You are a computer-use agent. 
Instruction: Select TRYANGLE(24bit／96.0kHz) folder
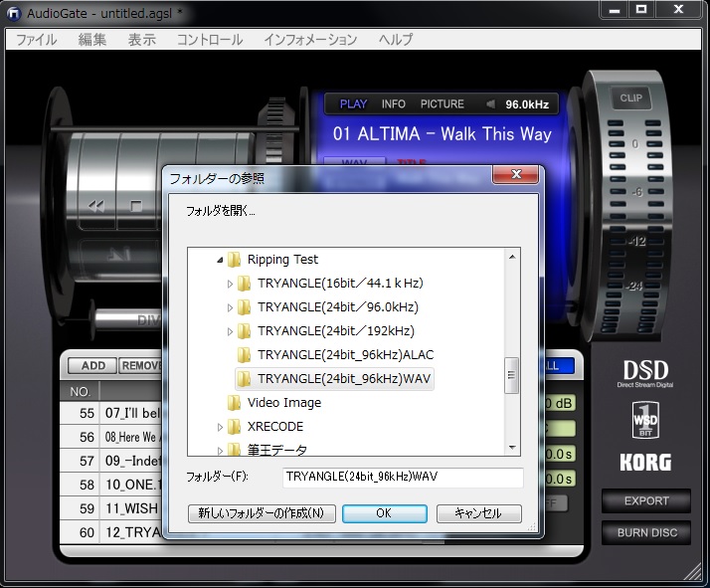pos(338,307)
